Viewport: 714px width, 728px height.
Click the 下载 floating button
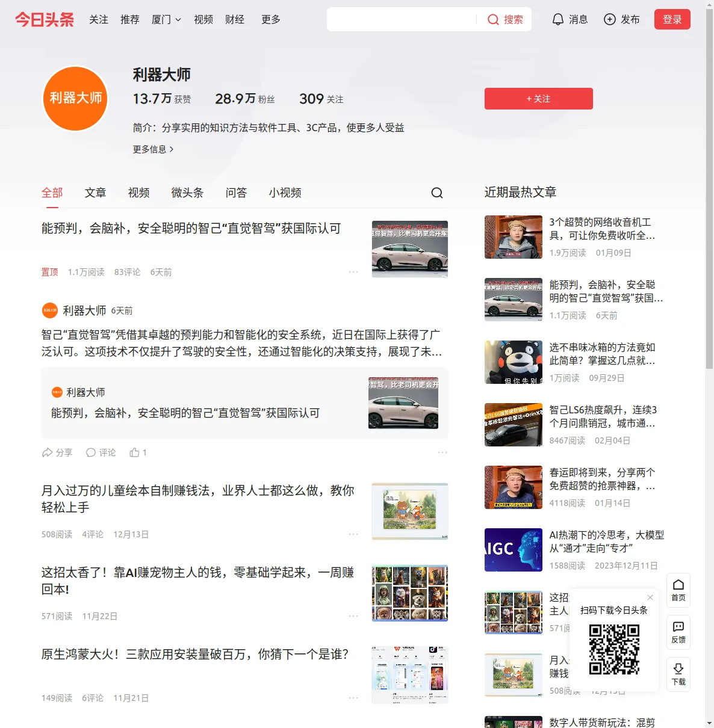(678, 674)
